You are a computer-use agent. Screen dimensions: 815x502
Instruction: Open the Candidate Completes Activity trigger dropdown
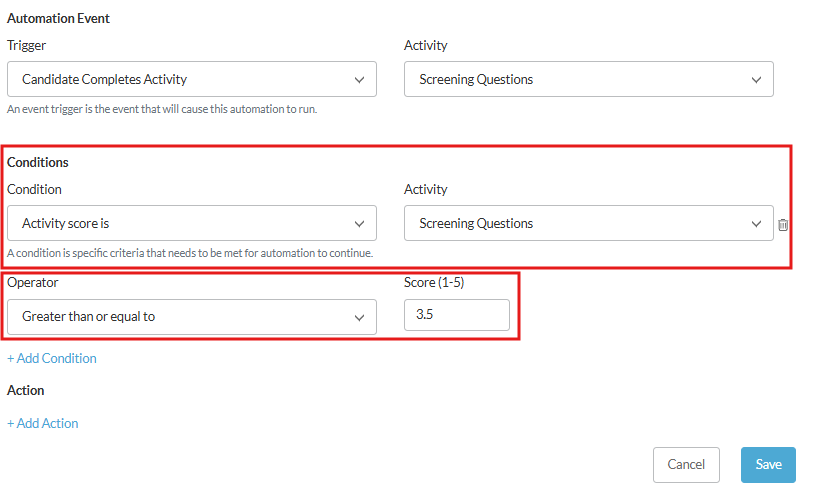click(x=192, y=79)
